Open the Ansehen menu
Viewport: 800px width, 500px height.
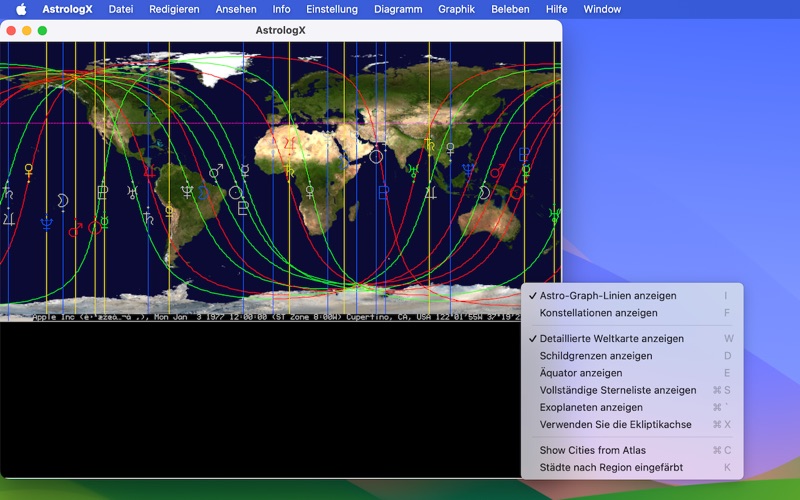click(x=236, y=9)
